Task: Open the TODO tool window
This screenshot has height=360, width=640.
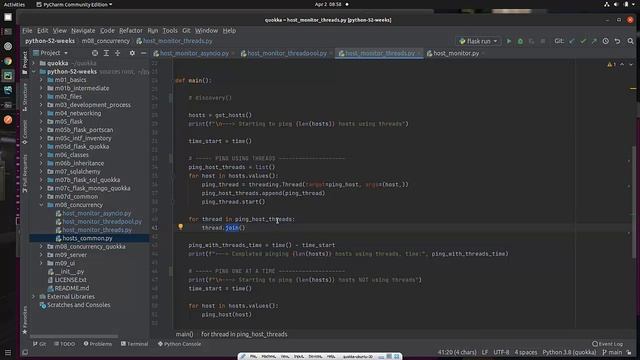Action: pos(64,344)
